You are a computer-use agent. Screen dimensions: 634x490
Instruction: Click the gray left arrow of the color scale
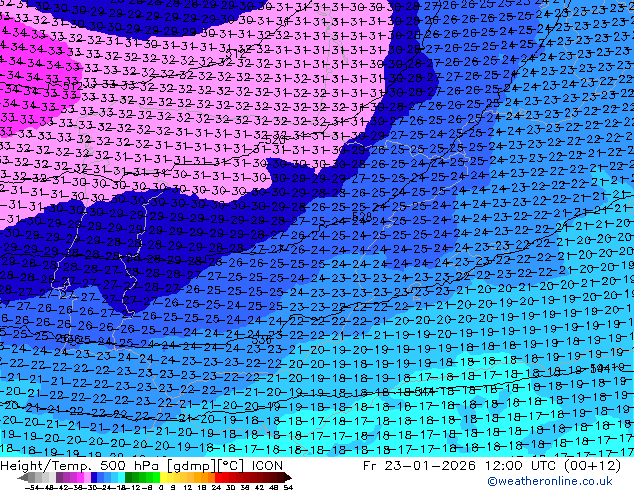(x=23, y=477)
